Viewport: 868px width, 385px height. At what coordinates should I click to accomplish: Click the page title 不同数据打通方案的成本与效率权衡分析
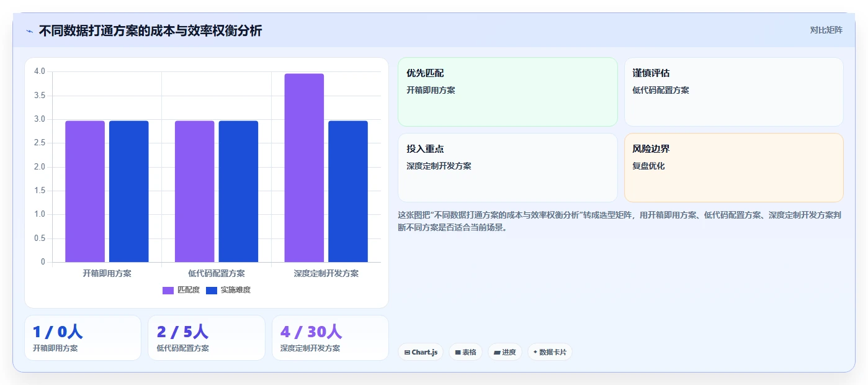click(x=150, y=30)
